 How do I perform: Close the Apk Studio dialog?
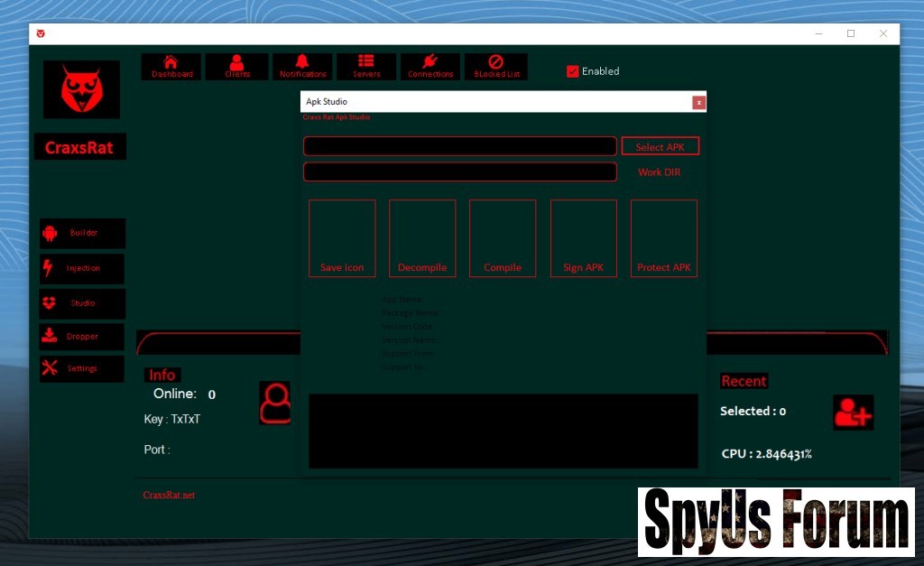pos(698,103)
